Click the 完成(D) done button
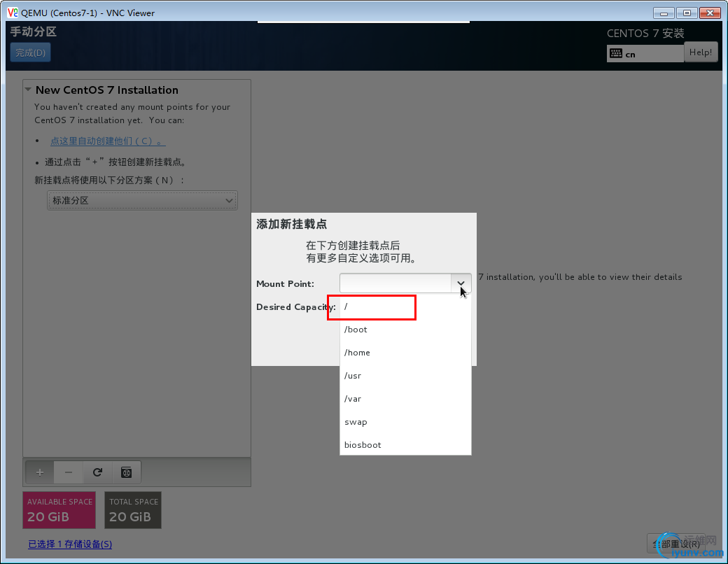Screen dimensions: 728x564 [30, 52]
